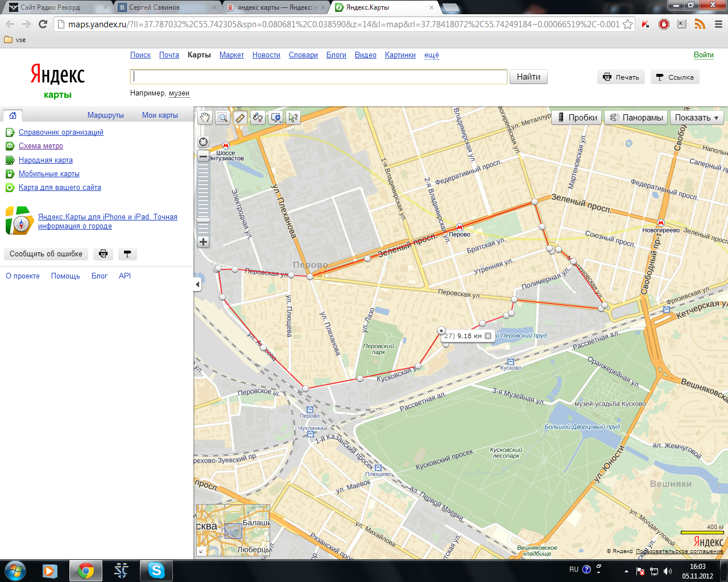
Task: Open Skype from the Windows taskbar
Action: click(156, 570)
